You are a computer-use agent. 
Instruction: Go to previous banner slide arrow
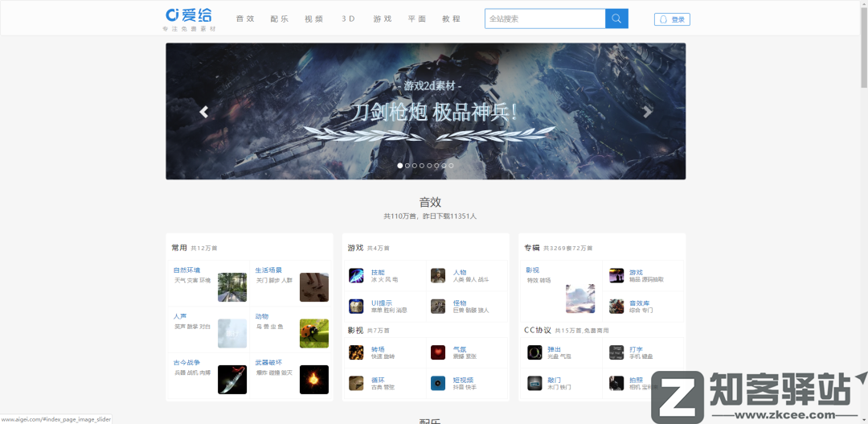[x=203, y=112]
